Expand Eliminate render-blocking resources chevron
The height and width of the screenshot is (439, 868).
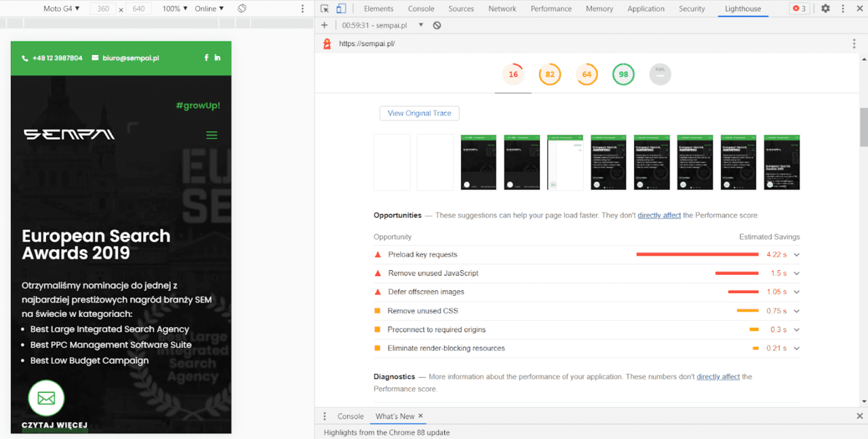(797, 348)
